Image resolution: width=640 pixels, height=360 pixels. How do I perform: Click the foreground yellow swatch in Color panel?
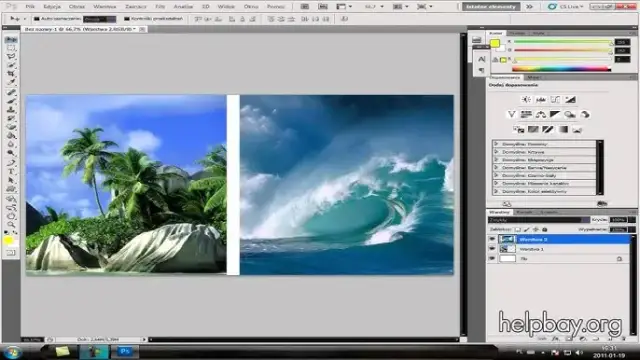[495, 43]
